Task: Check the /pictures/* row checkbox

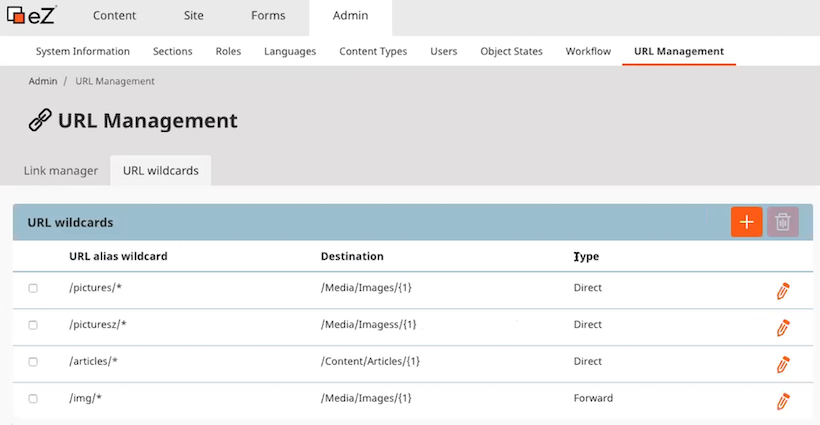Action: 33,288
